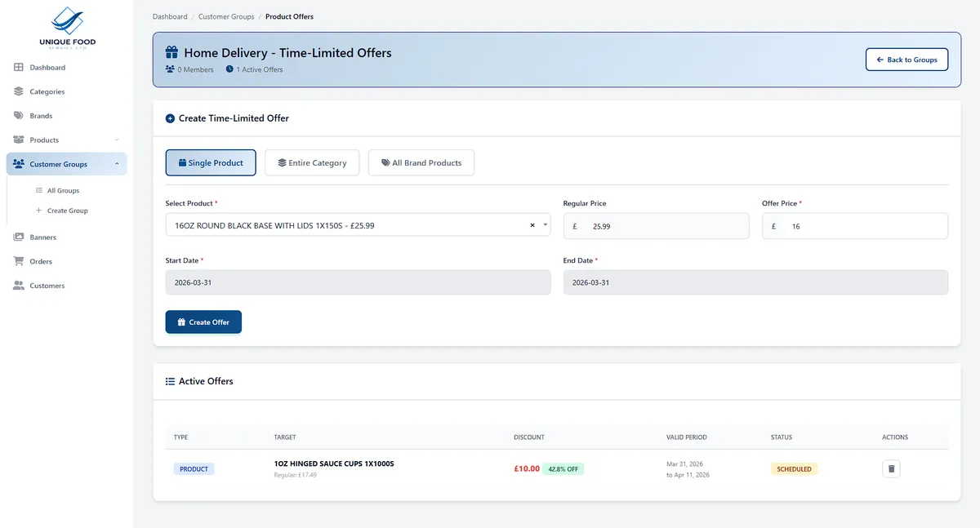Click the 42.8% OFF badge

pos(563,469)
